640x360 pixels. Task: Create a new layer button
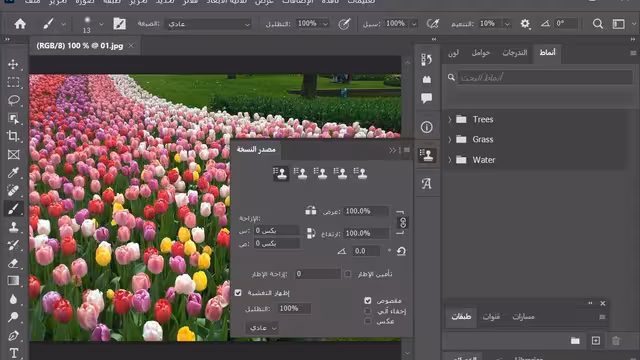tap(596, 340)
